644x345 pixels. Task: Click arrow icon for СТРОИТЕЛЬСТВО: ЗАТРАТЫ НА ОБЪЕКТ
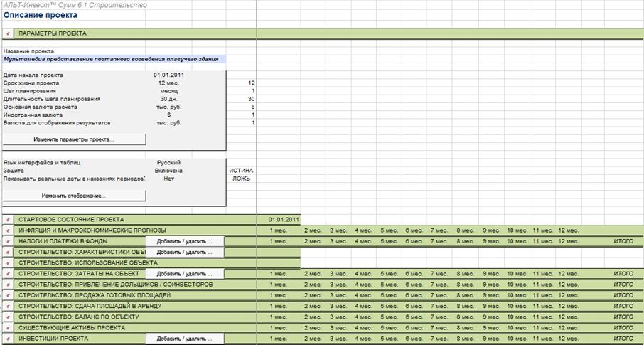[x=9, y=274]
